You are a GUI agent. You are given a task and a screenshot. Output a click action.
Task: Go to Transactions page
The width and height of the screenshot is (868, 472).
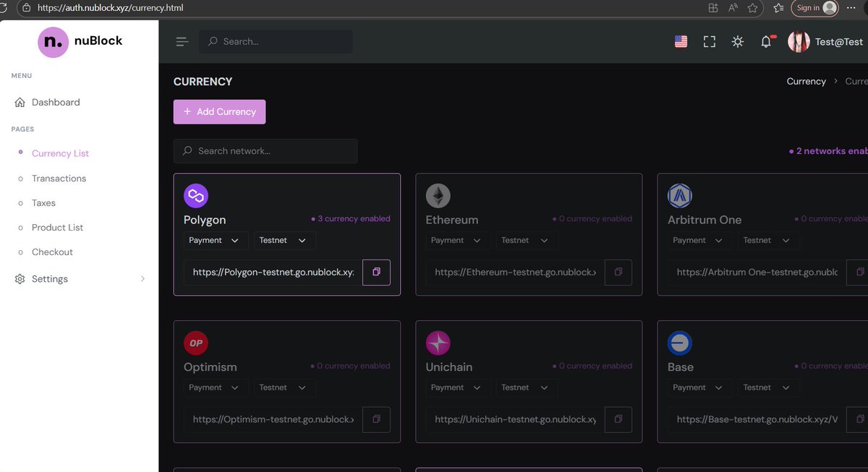point(59,179)
